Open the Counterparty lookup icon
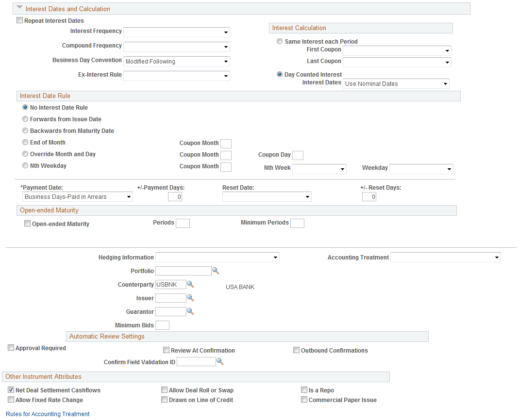 190,284
